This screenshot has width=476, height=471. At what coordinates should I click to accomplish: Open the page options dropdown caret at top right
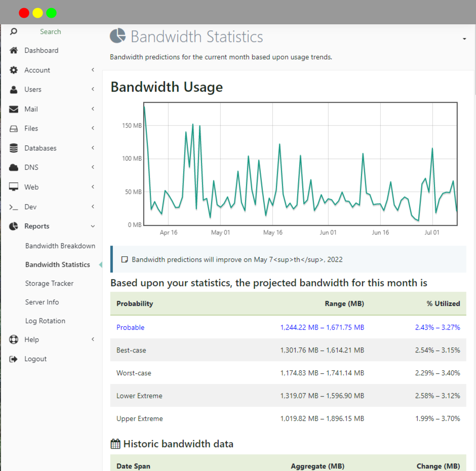click(464, 39)
